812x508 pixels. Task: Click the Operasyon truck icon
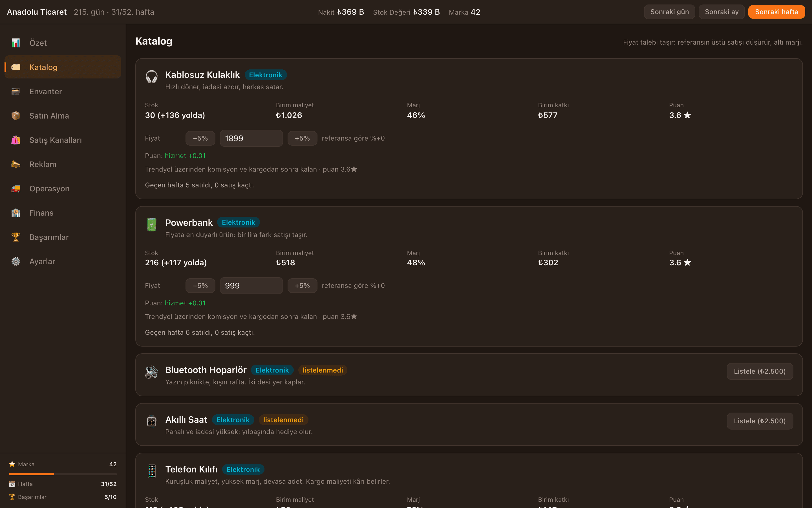[x=16, y=189]
